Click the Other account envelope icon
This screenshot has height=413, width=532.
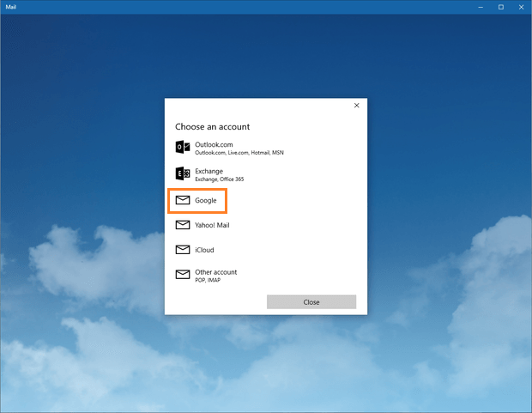pos(183,275)
